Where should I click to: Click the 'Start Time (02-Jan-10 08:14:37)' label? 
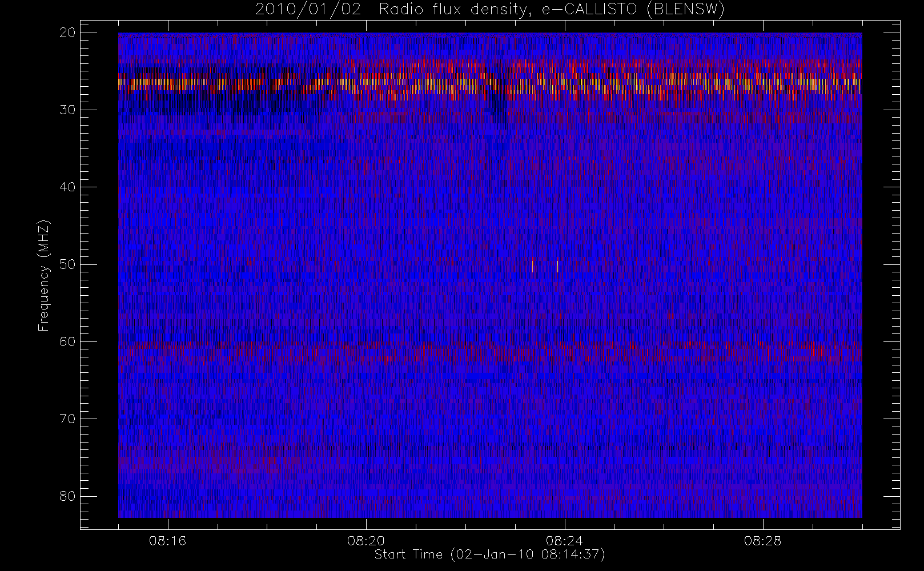(x=489, y=554)
